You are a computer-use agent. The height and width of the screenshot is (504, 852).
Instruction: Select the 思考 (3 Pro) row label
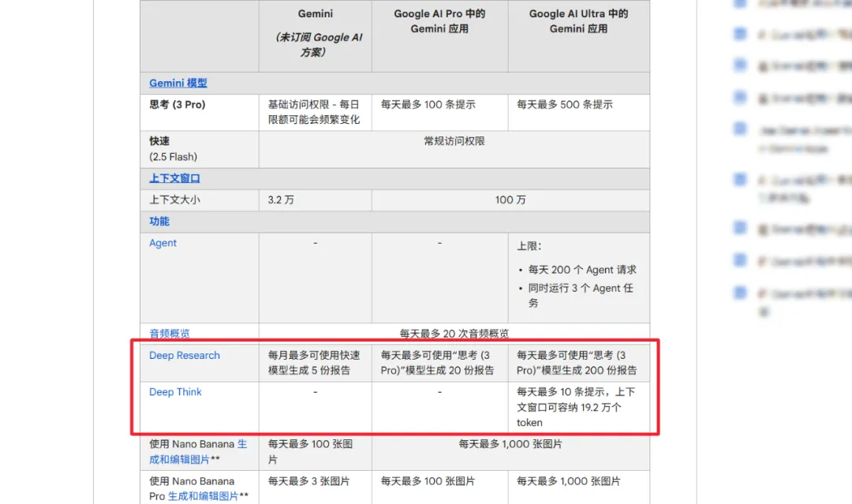(x=177, y=104)
